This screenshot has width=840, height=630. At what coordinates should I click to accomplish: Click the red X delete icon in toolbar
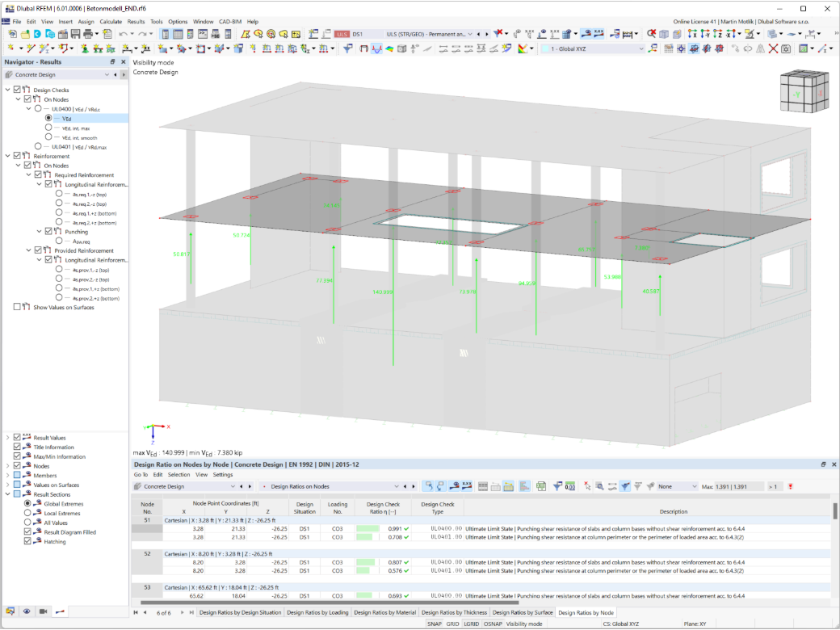773,48
